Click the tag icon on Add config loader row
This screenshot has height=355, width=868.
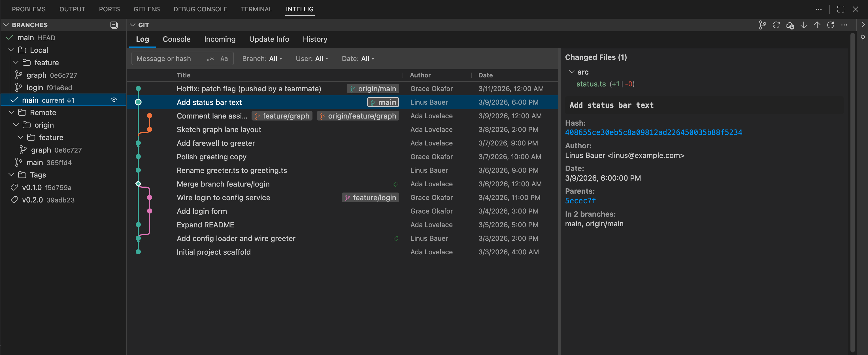pyautogui.click(x=396, y=239)
